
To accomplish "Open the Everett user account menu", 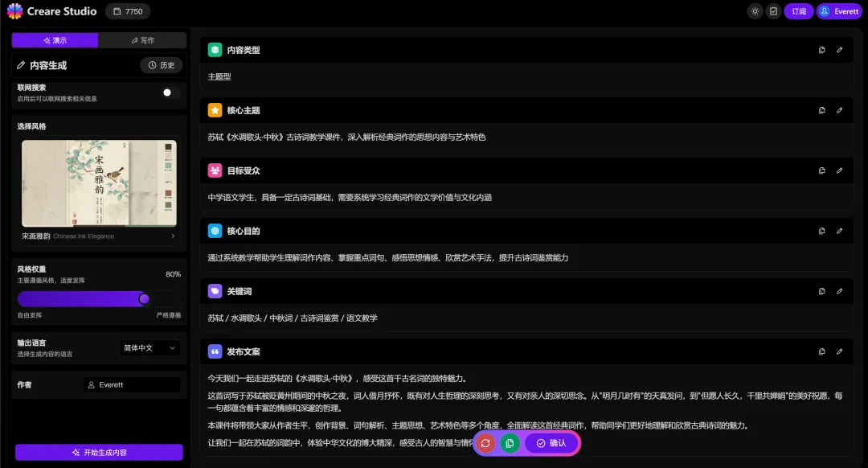I will [839, 11].
